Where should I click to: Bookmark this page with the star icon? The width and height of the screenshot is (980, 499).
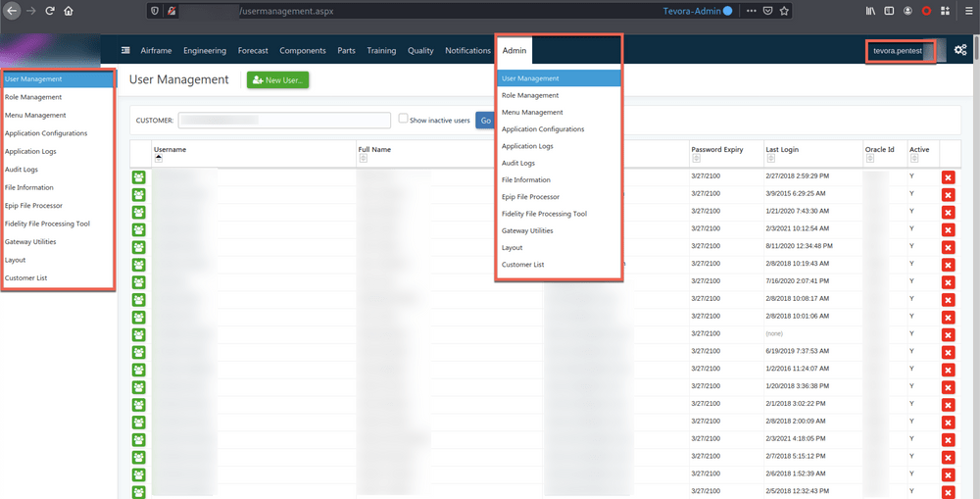(784, 11)
